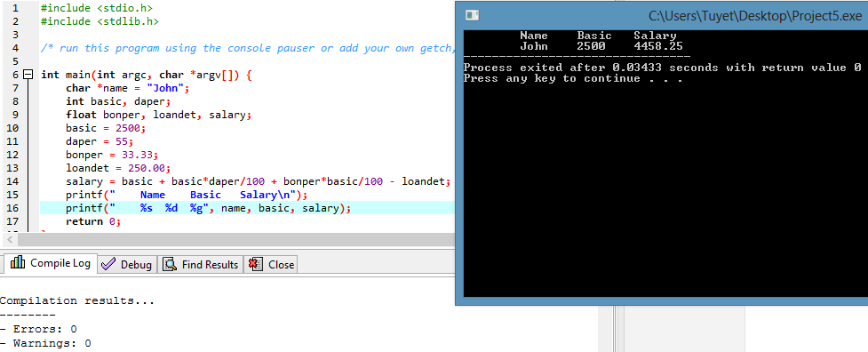Click the Find Results magnifier icon
Screen dimensions: 868x352
pos(170,265)
